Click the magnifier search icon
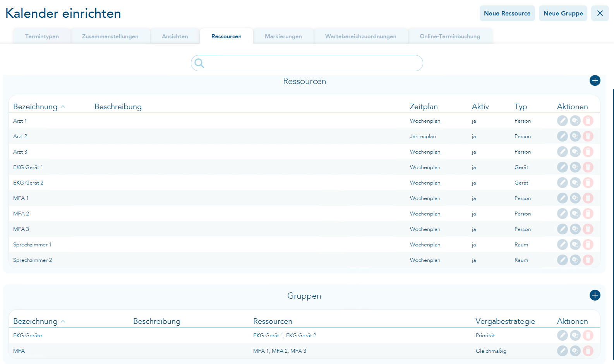 [199, 63]
